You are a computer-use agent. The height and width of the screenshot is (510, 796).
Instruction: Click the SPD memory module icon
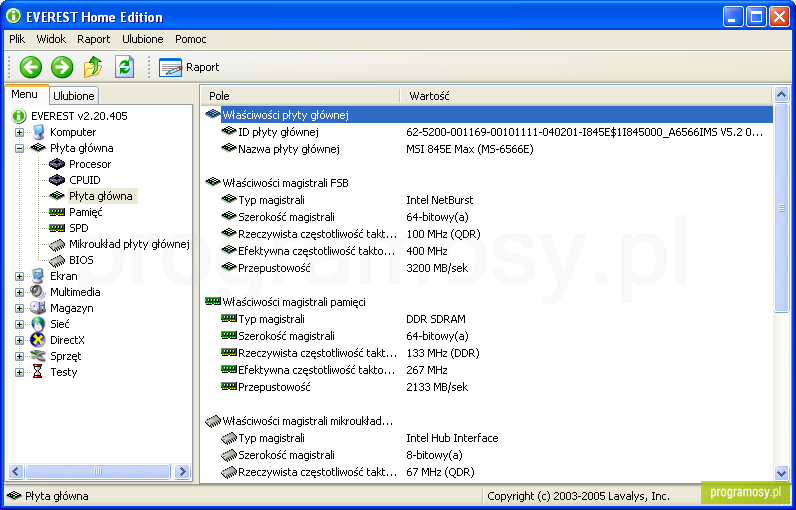pos(57,228)
